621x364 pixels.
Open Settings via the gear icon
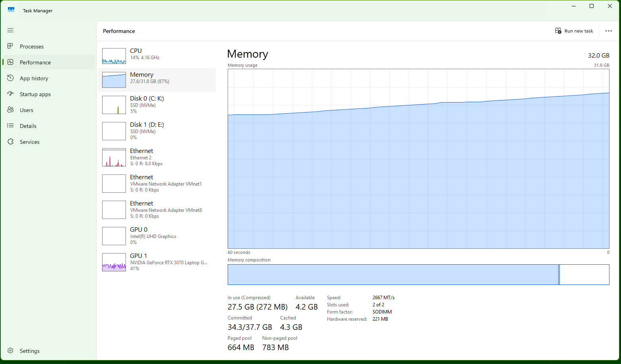click(x=10, y=350)
